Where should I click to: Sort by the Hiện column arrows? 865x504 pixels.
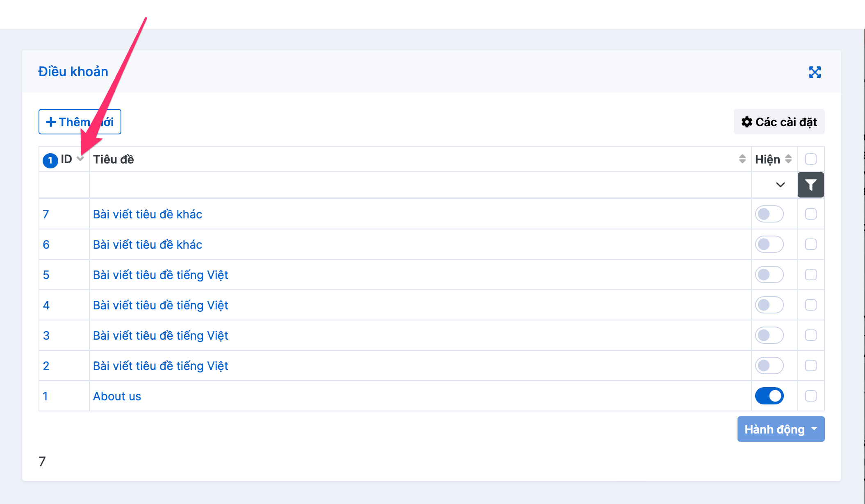click(788, 159)
